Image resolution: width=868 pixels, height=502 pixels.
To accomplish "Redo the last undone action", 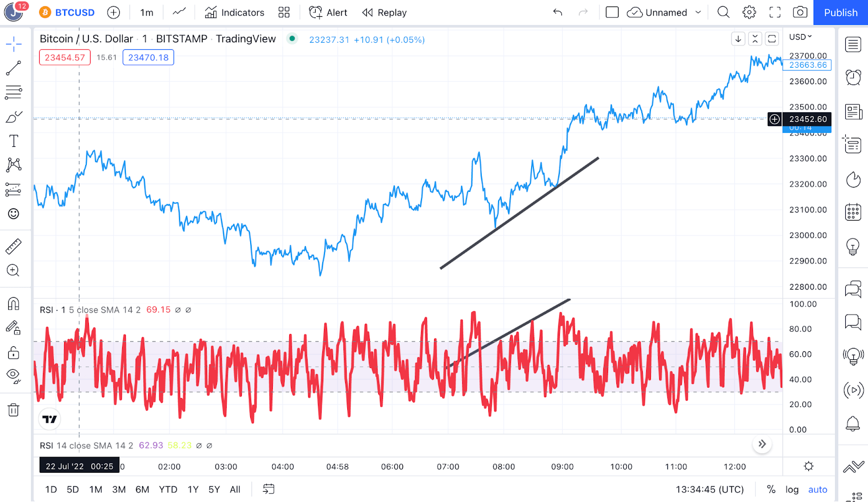I will click(x=583, y=12).
